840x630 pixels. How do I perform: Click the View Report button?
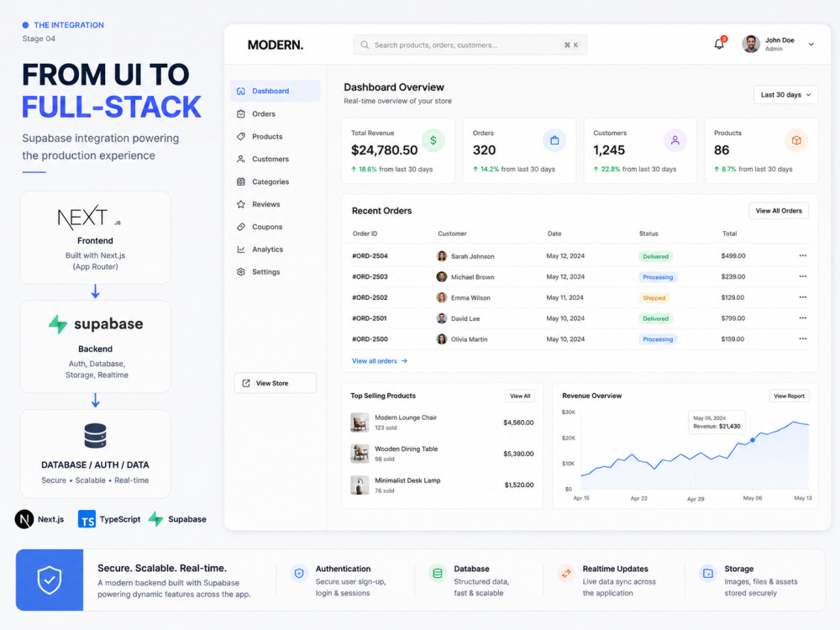(x=789, y=396)
